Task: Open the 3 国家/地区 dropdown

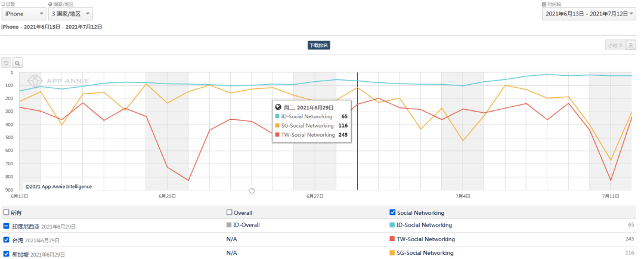Action: tap(70, 14)
